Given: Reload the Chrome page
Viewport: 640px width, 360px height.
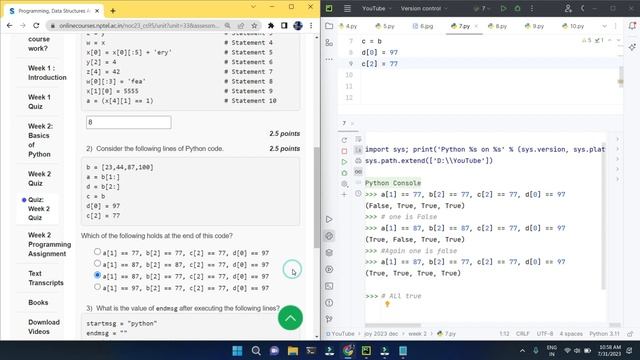Looking at the screenshot, I should click(x=36, y=25).
